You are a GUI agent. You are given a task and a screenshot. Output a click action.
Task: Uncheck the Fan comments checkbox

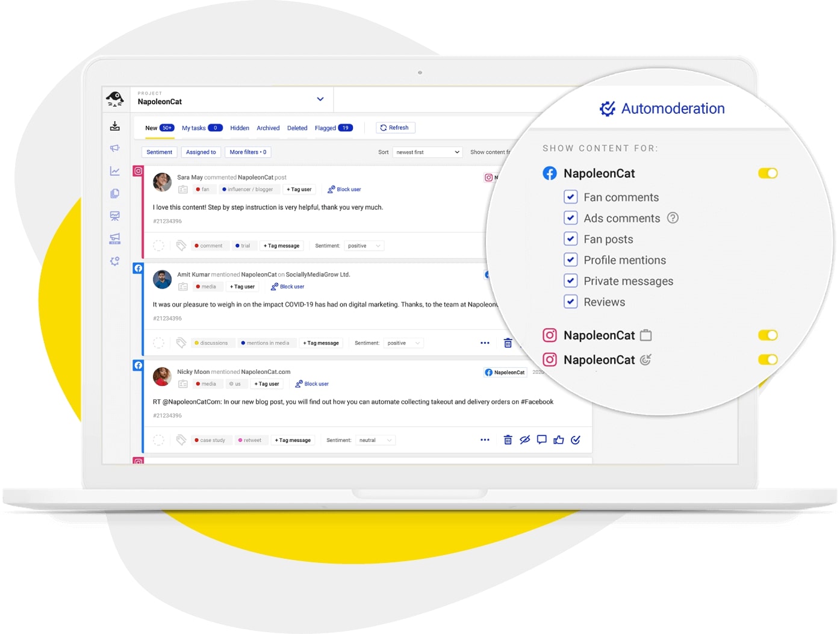tap(571, 197)
